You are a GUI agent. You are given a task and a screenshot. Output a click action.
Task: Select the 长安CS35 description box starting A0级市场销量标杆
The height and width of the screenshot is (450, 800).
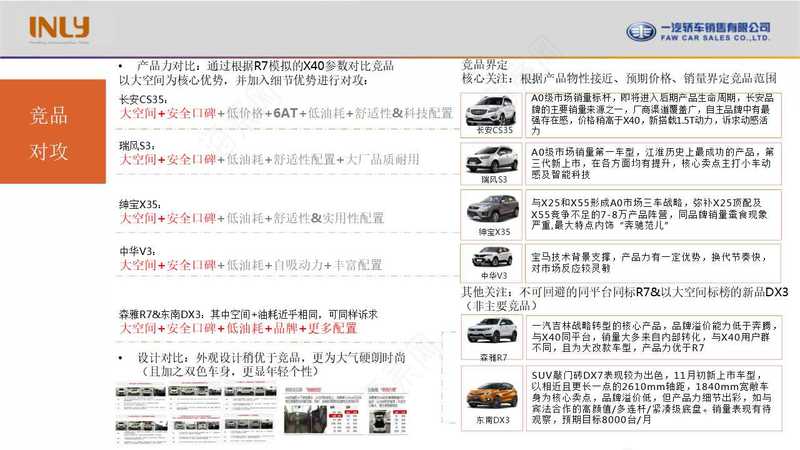pos(654,115)
